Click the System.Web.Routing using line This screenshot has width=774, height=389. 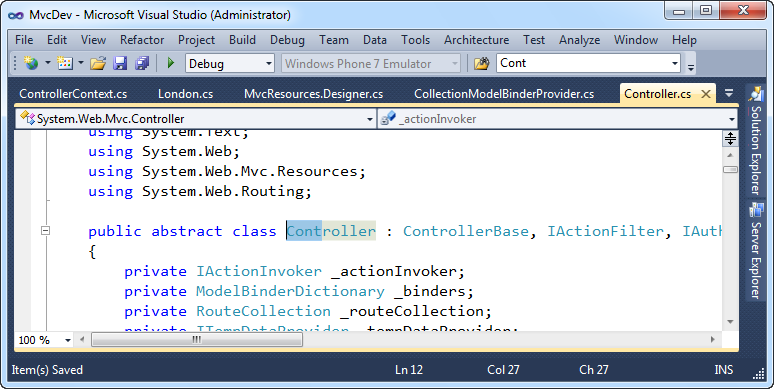click(200, 191)
